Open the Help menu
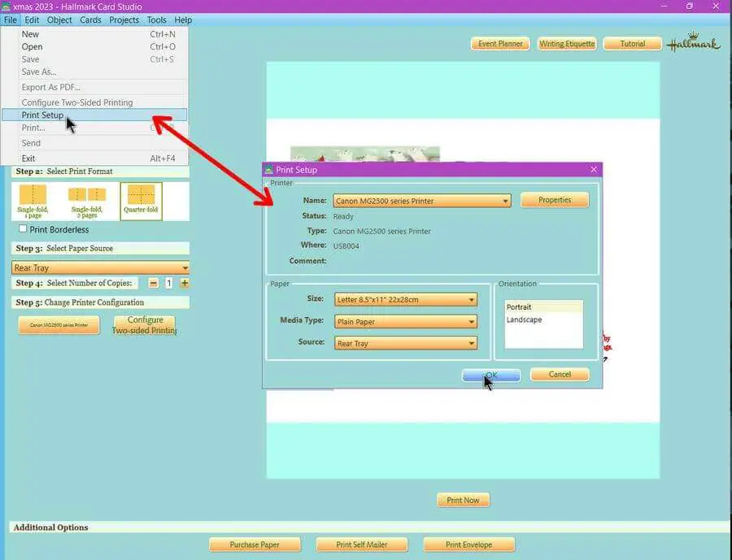Image resolution: width=732 pixels, height=560 pixels. click(x=183, y=20)
